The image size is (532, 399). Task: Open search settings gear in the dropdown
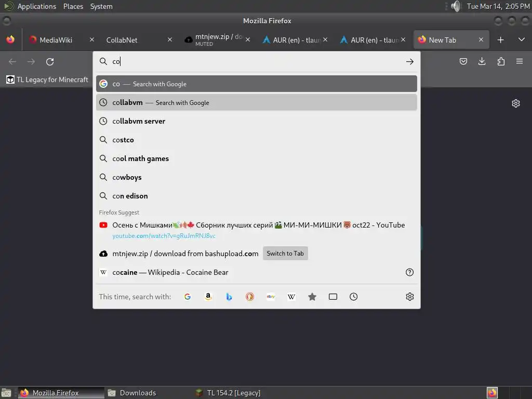pos(410,297)
